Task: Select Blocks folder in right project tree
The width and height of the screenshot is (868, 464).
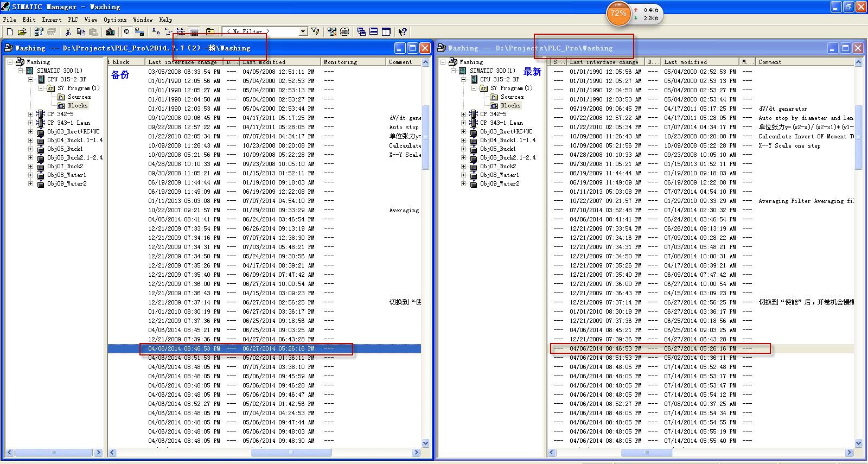Action: tap(510, 105)
